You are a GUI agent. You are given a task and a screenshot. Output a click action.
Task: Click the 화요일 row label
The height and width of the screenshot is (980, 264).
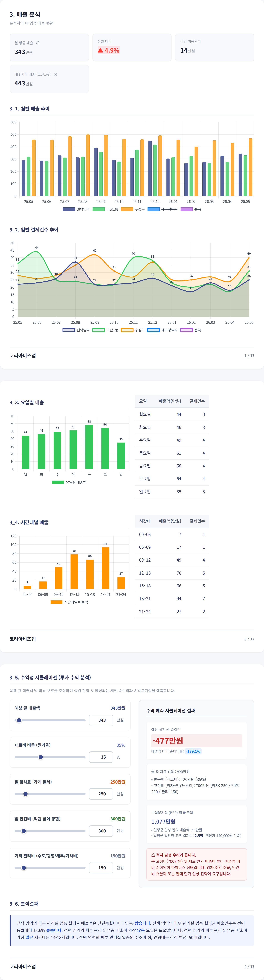[145, 427]
